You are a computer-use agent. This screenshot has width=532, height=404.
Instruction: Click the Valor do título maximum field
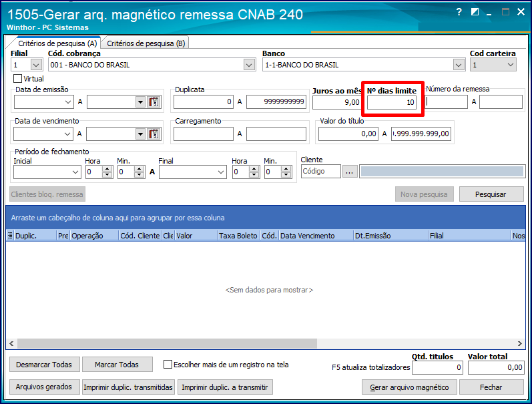(x=421, y=134)
